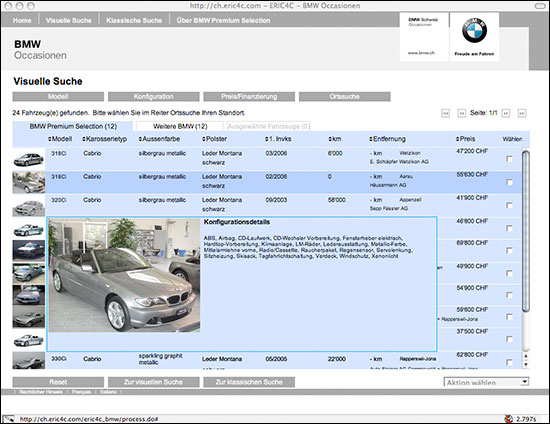Click the www.bmw.ch text

point(421,53)
